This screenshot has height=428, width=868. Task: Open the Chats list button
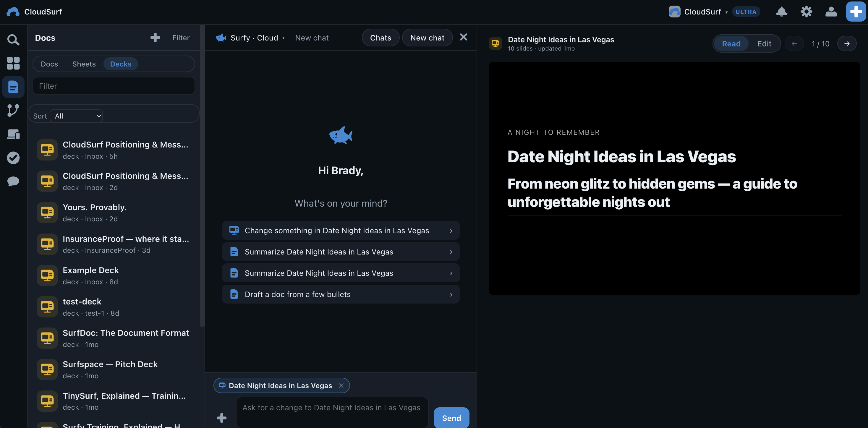coord(380,38)
